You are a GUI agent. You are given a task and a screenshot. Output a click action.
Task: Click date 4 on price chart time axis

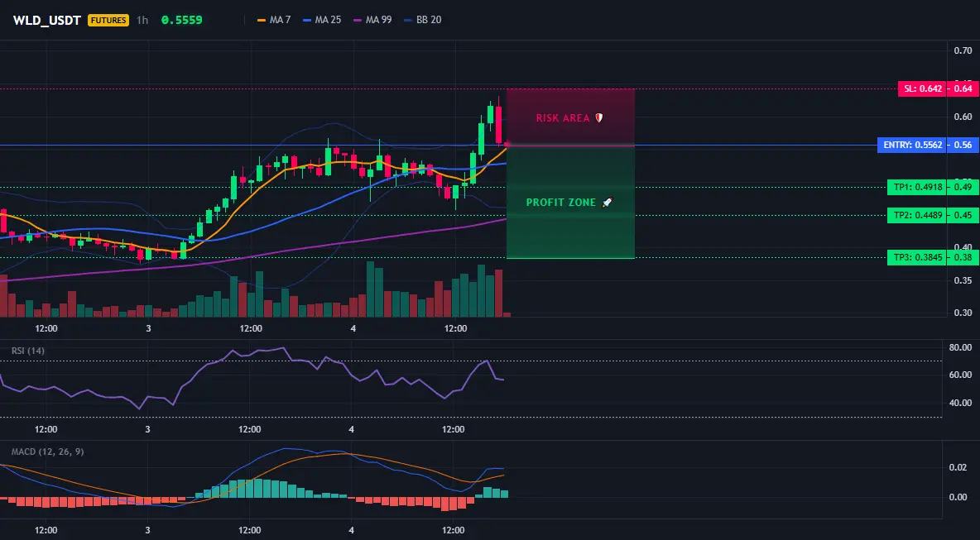[x=353, y=327]
